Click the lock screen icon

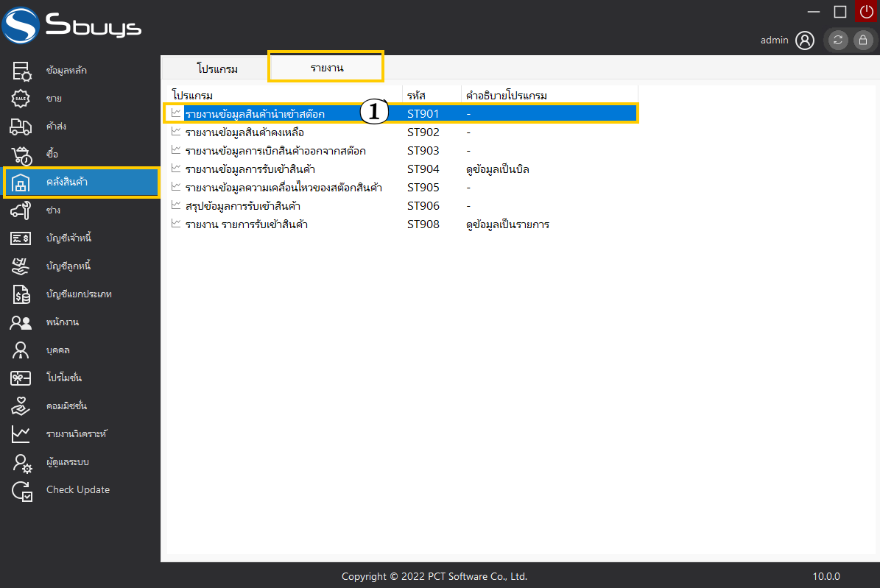click(x=863, y=40)
